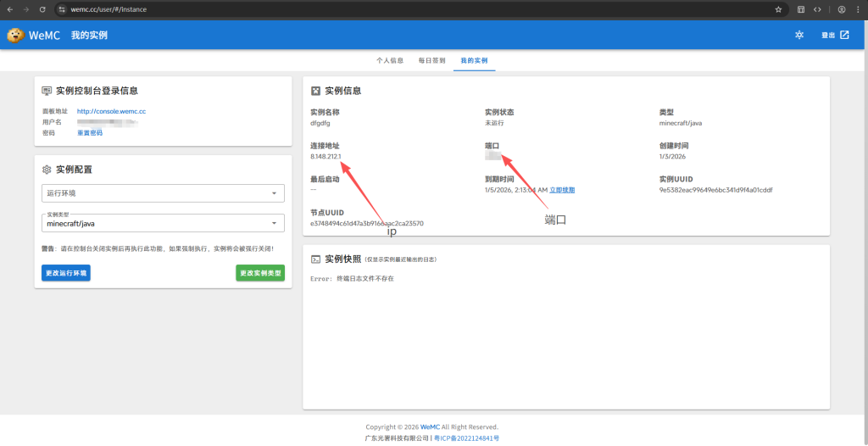Go back with the browser back arrow
Screen dimensions: 868x446
[9, 9]
